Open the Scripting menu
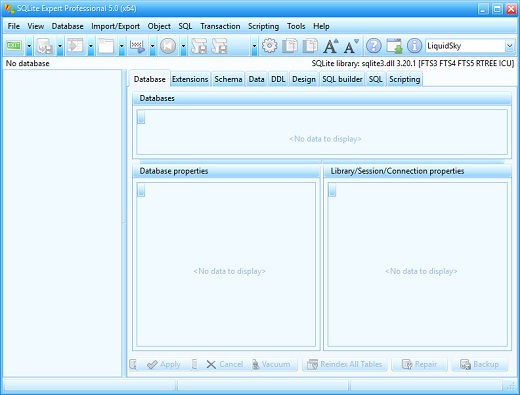The width and height of the screenshot is (520, 395). point(263,26)
